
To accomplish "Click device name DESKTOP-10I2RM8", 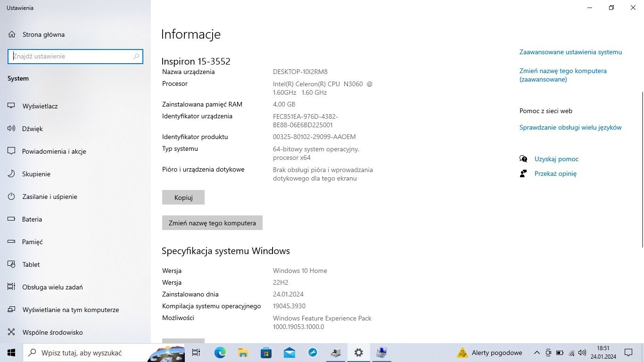I will tap(300, 72).
